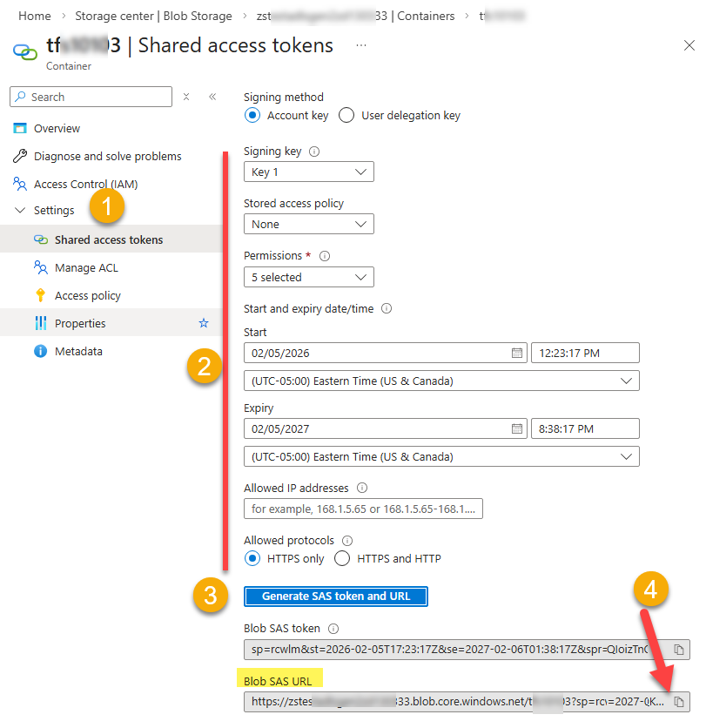The width and height of the screenshot is (706, 728).
Task: Collapse the Settings section
Action: click(x=21, y=210)
